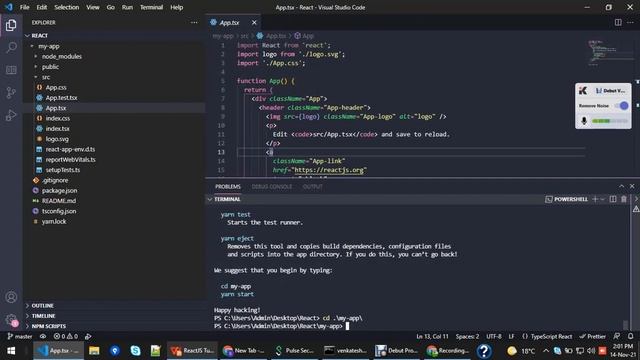Close the App.tsx editor tab
Screen dimensions: 640x360
point(254,22)
